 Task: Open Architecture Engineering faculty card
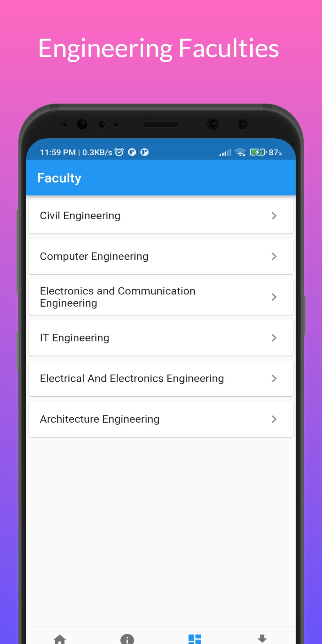(161, 419)
